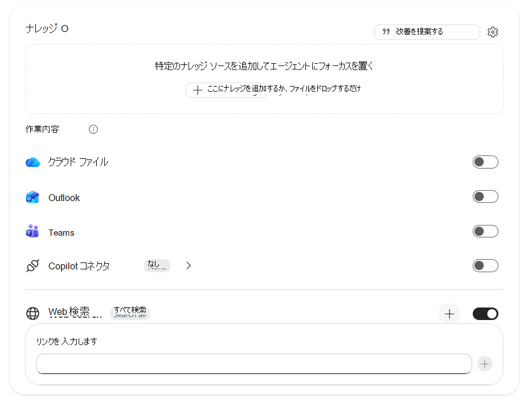
Task: Disable the Web 検索 toggle
Action: (485, 314)
